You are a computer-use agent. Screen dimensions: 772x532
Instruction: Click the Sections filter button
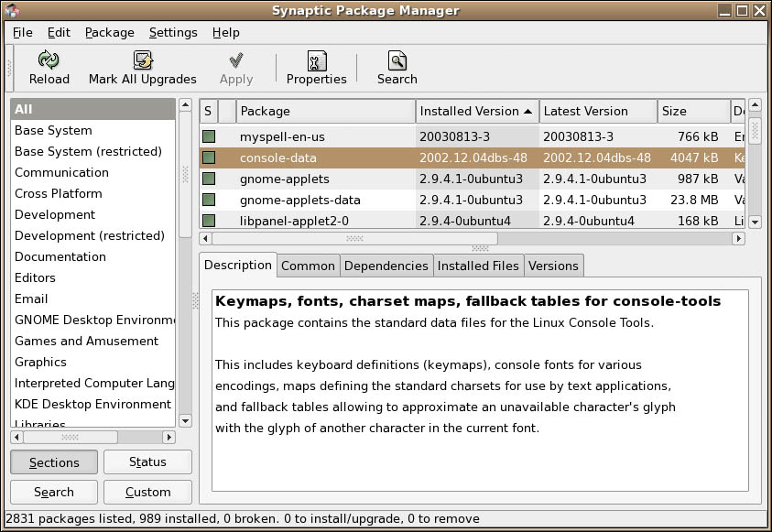pos(54,462)
